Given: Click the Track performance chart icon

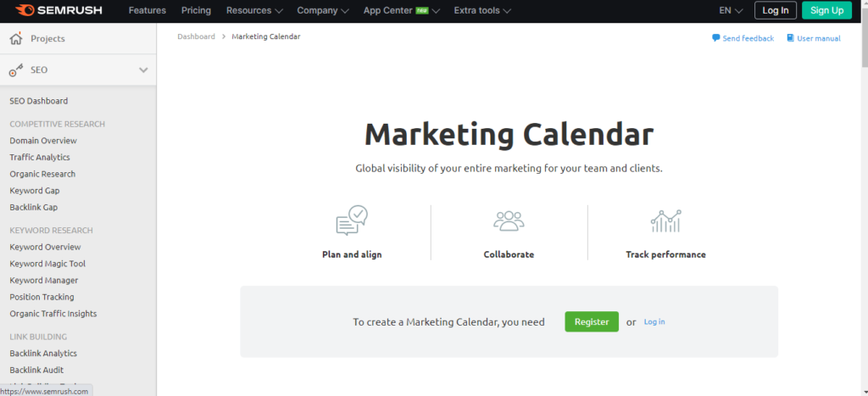Looking at the screenshot, I should 666,220.
